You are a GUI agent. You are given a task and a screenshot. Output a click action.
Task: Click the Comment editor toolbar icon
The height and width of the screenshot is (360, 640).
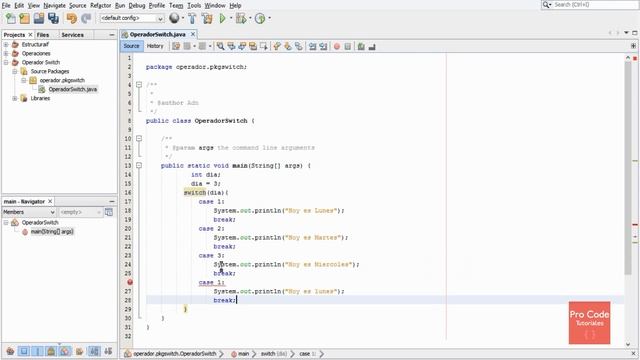click(x=361, y=47)
